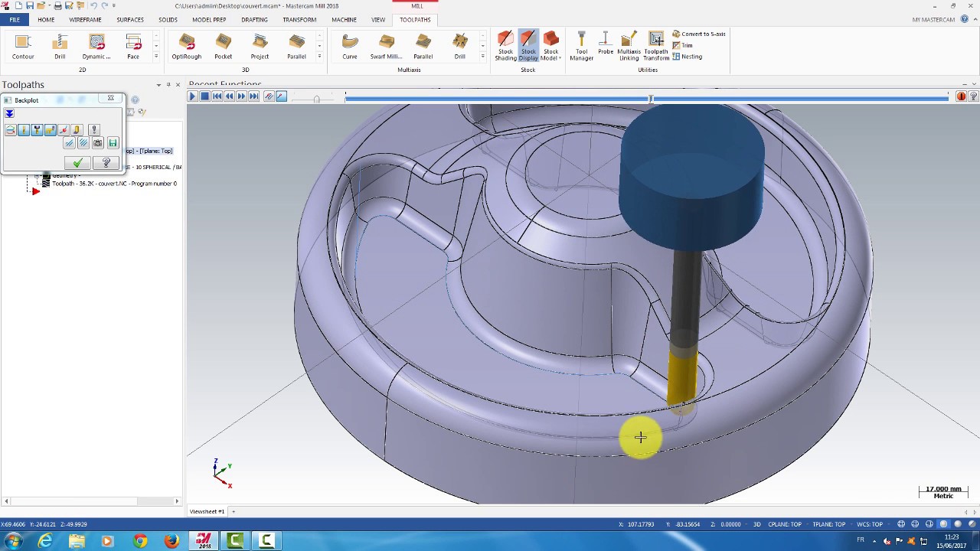Open the Swarf Milling toolpath

pos(386,47)
